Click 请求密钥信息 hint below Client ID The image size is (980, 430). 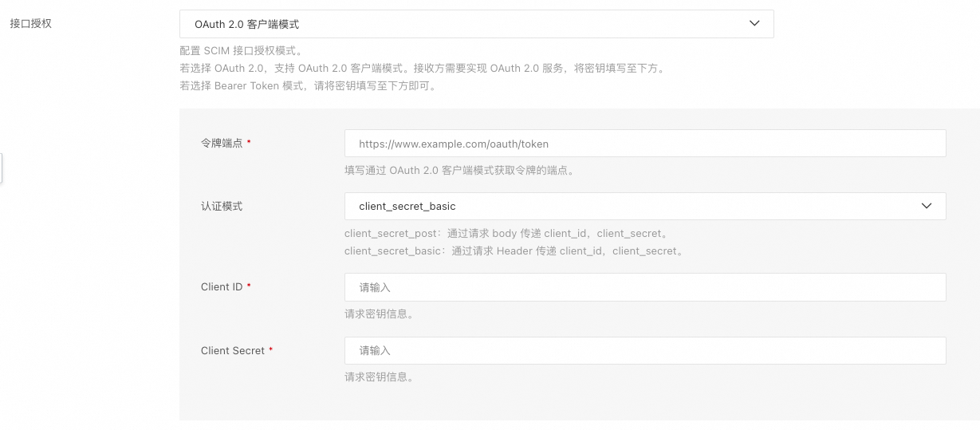click(x=380, y=314)
